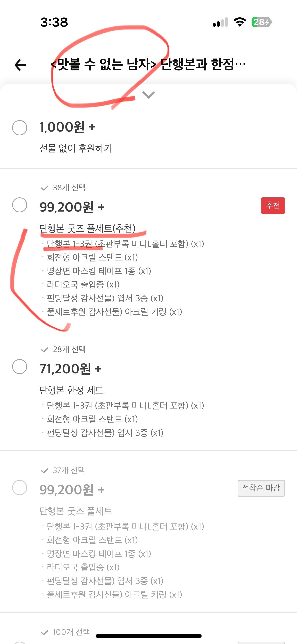Tap the project title in the header

[x=148, y=65]
